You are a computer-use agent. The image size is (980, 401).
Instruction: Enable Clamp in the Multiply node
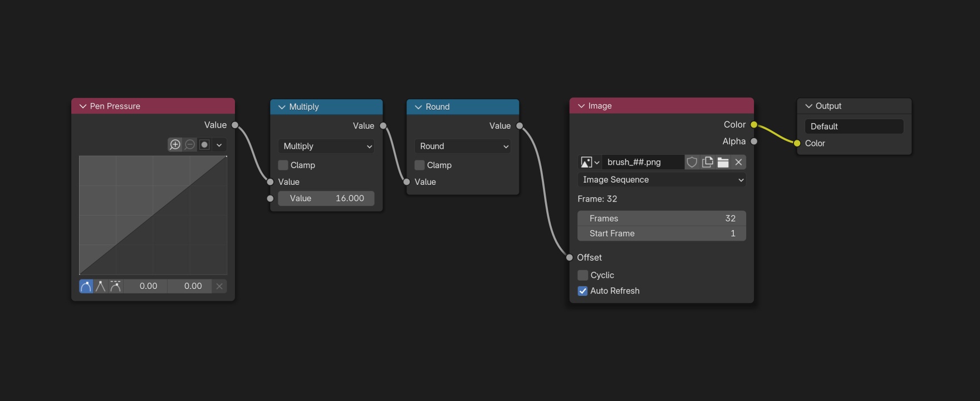283,165
